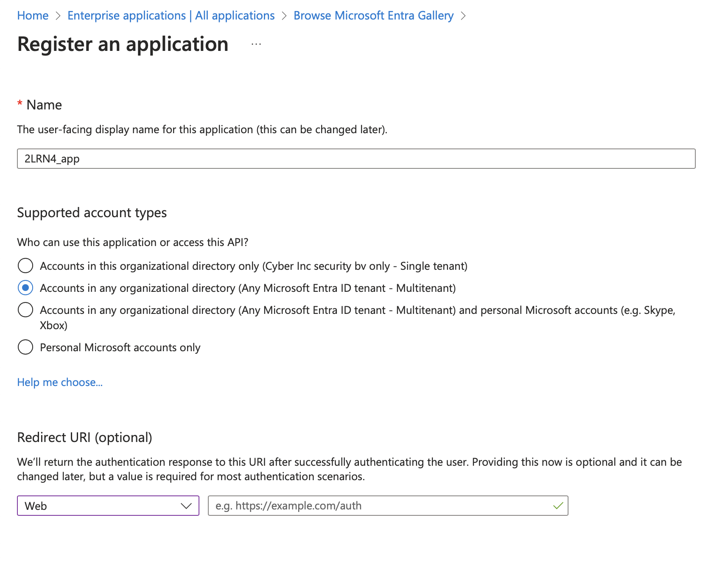Click the chevron after Home breadcrumb
This screenshot has width=728, height=565.
[58, 16]
